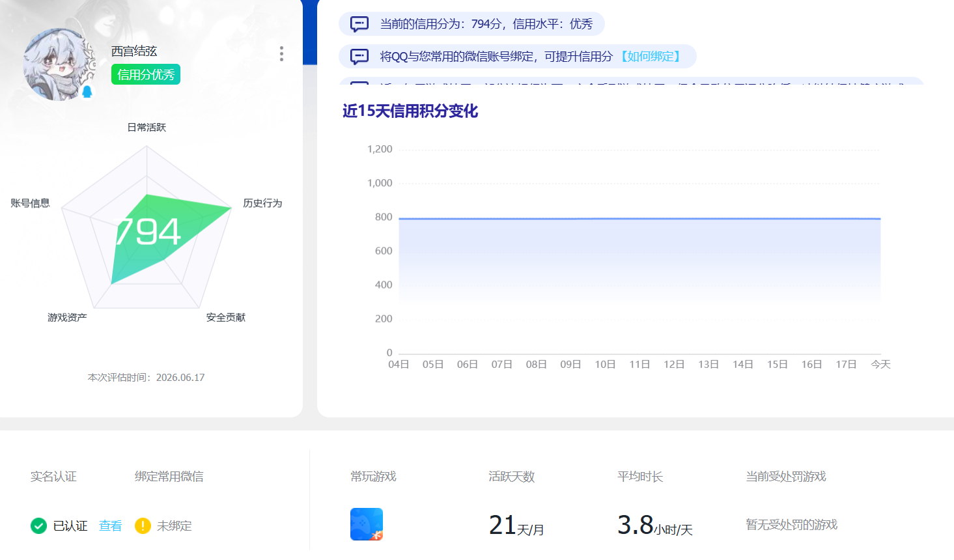This screenshot has width=954, height=560.
Task: Click the 活跃天数 label
Action: [512, 477]
